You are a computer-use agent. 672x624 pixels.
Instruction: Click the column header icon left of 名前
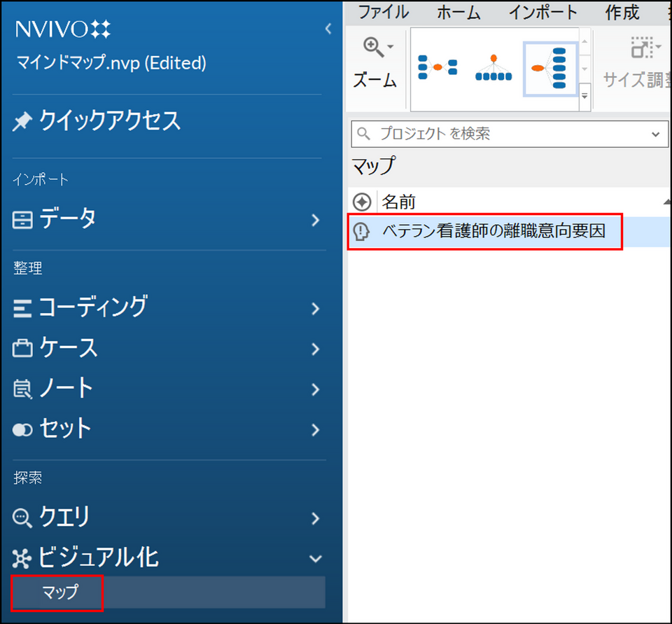362,202
